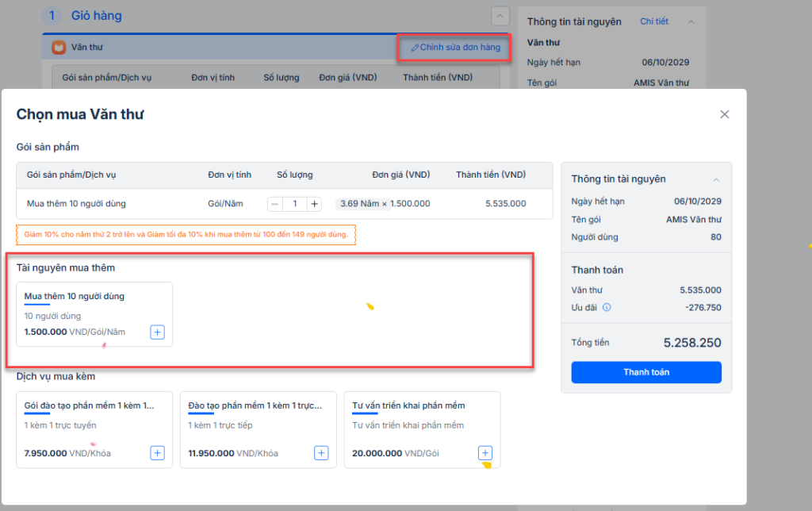Screen dimensions: 812x511
Task: Click the 7.950.000 VND/Khóa price
Action: tap(67, 453)
